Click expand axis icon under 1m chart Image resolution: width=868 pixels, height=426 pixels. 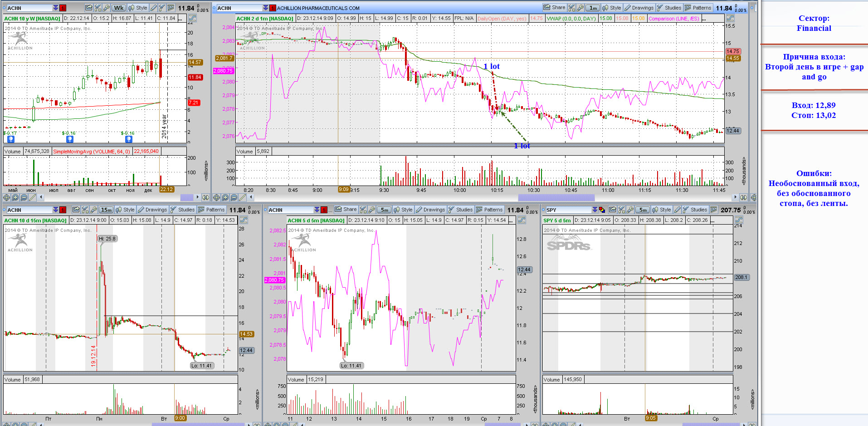point(743,197)
